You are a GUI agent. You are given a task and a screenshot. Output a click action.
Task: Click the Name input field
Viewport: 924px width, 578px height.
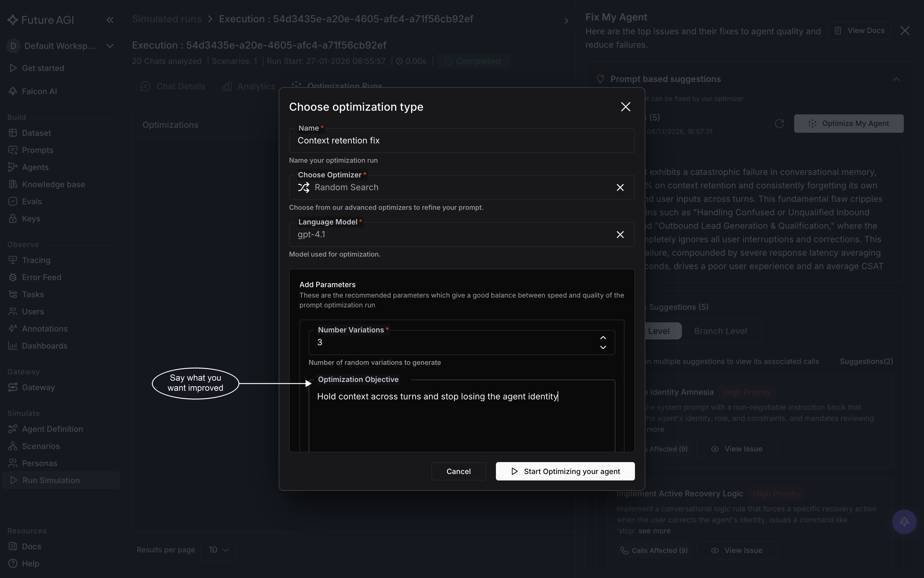[x=462, y=141]
